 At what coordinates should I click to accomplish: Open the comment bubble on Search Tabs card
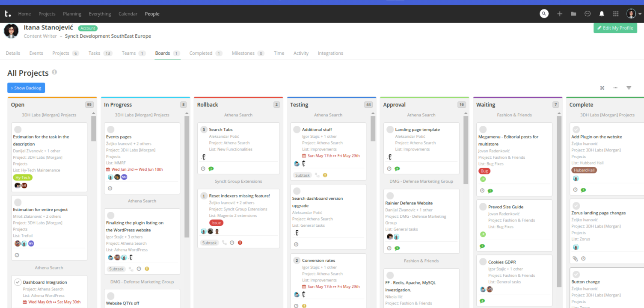click(211, 169)
